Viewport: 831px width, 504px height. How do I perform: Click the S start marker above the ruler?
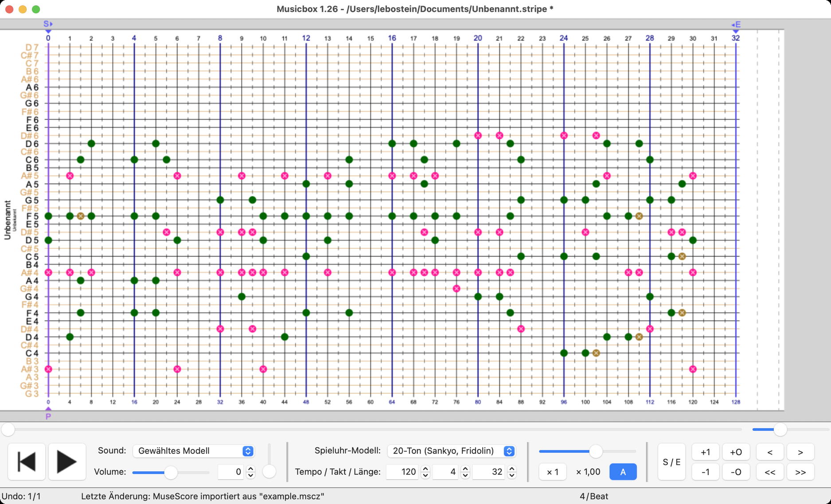48,24
